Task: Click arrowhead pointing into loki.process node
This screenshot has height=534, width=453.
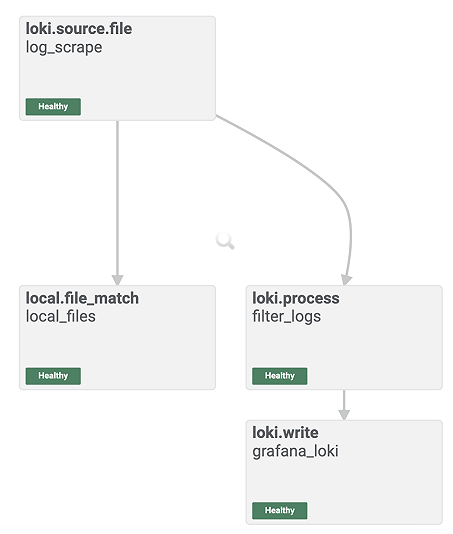Action: click(346, 280)
